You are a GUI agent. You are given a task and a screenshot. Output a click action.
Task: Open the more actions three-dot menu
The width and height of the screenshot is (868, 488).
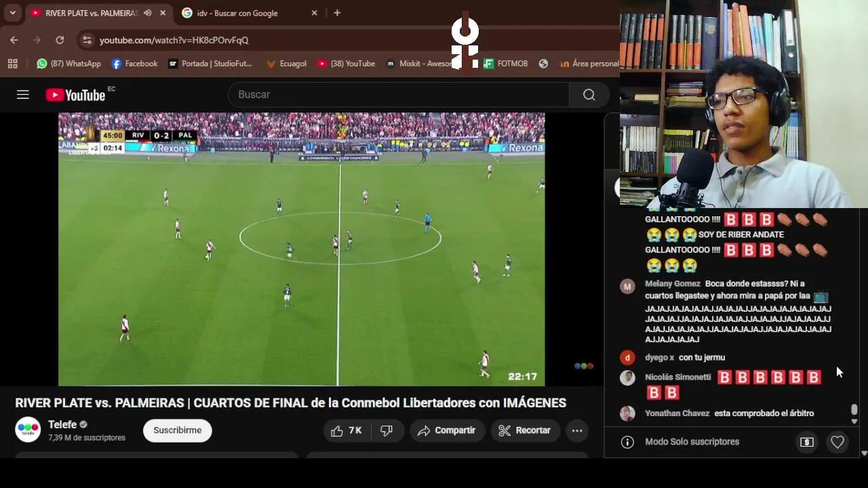pos(577,430)
